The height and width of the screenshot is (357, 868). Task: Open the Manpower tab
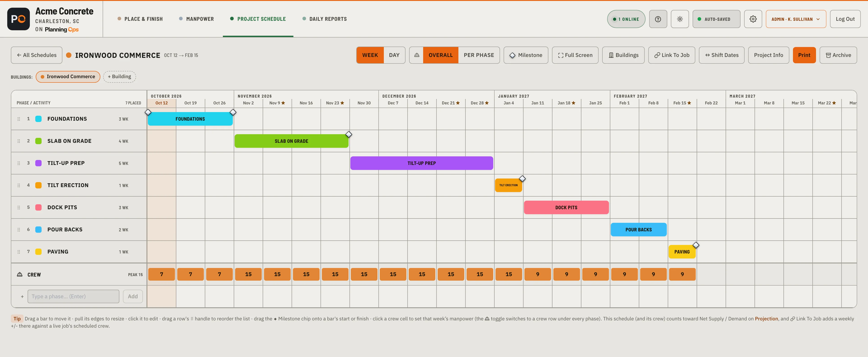tap(196, 19)
